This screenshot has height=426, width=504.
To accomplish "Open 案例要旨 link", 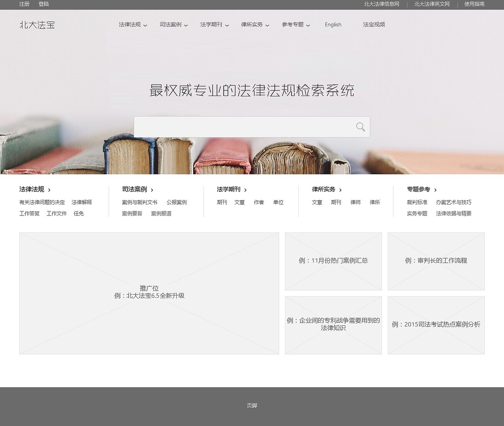I will (x=132, y=214).
